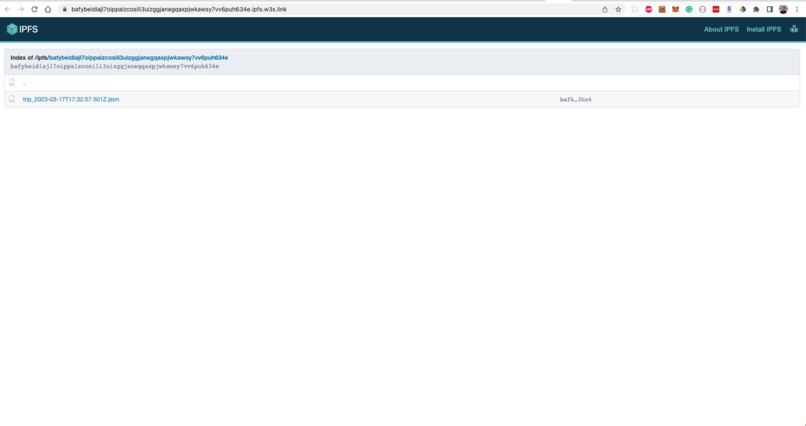
Task: Open the CID link in Index header
Action: [x=138, y=58]
